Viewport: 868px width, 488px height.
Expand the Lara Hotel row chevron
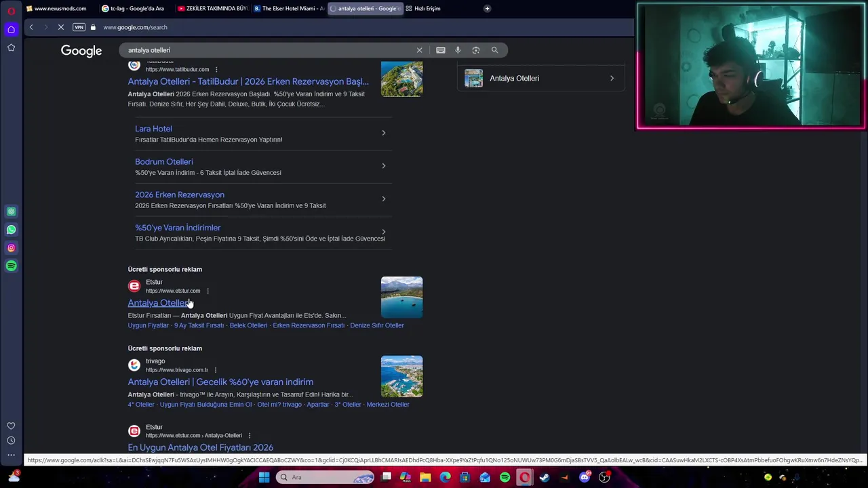click(383, 133)
